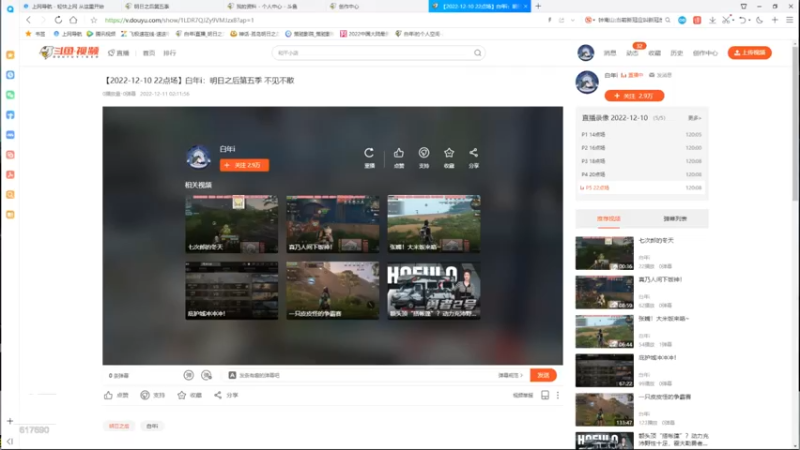Viewport: 800px width, 450px height.
Task: Select episode P4 20点场
Action: pos(641,174)
